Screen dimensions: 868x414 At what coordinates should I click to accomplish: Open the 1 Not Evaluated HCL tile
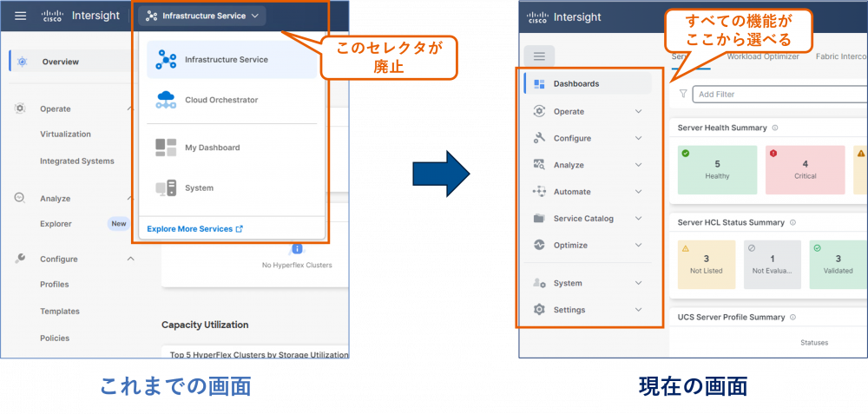773,265
